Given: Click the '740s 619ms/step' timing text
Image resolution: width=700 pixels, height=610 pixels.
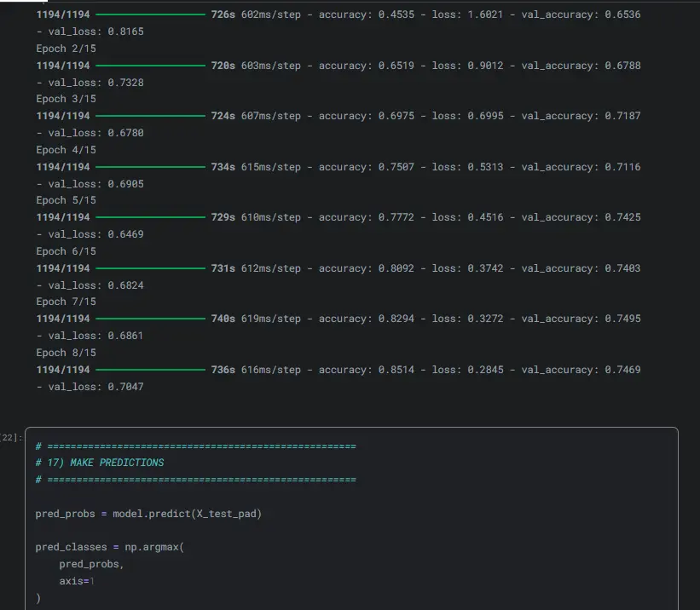Looking at the screenshot, I should coord(256,319).
